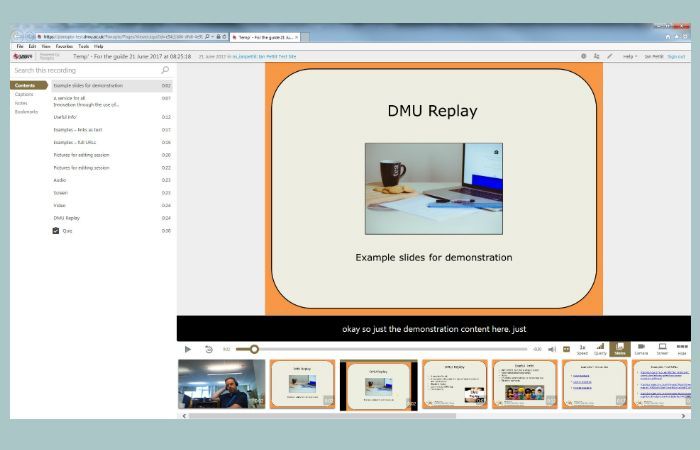
Task: Open the Edit menu
Action: (x=32, y=46)
